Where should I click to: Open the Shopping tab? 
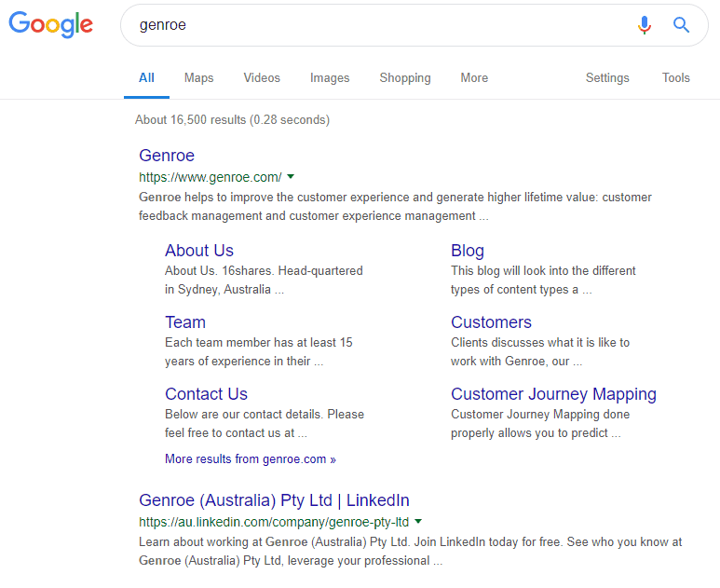point(405,77)
